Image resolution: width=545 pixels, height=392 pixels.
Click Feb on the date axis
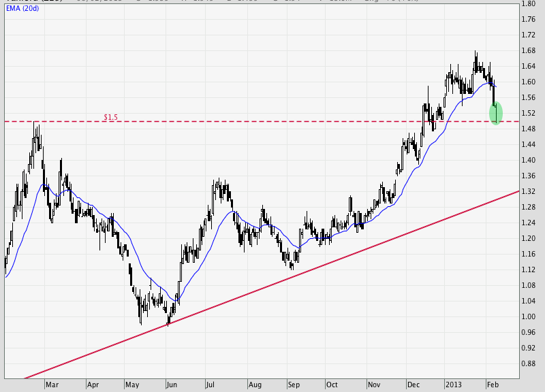point(493,385)
